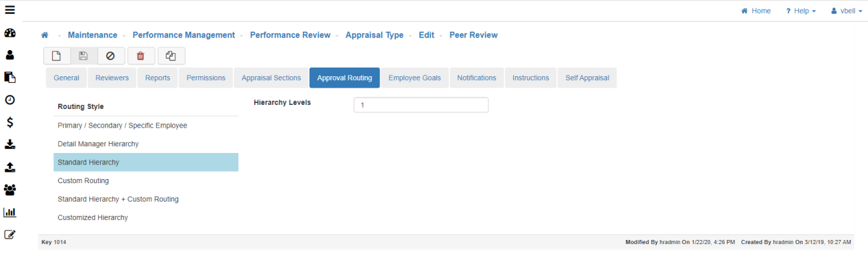Switch to the Notifications tab
This screenshot has width=868, height=264.
[x=476, y=78]
